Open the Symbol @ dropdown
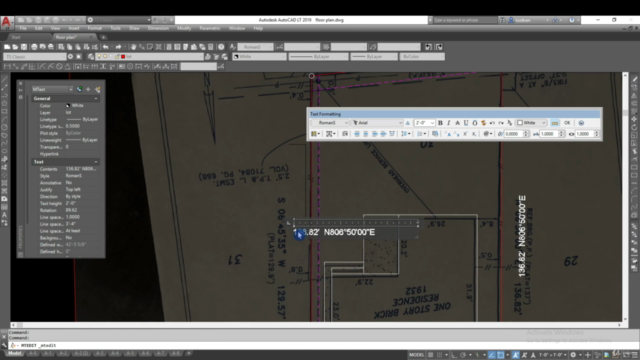This screenshot has height=360, width=640. pyautogui.click(x=487, y=134)
